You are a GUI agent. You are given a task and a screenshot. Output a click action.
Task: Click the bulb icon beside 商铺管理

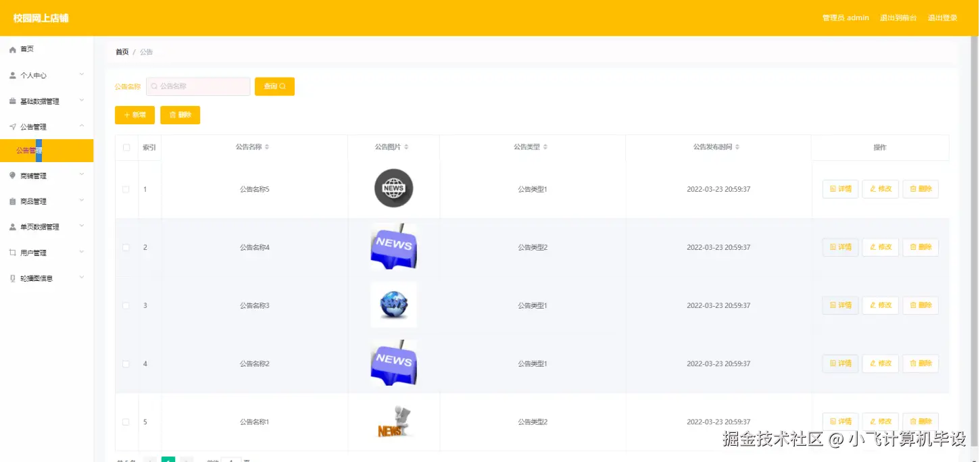(x=12, y=176)
